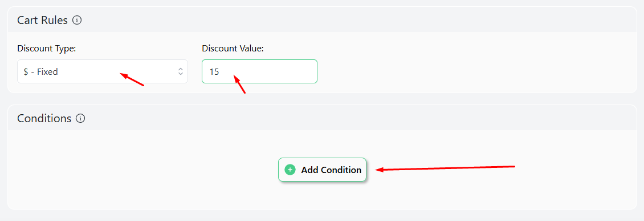Click the Conditions section heading

coord(44,119)
